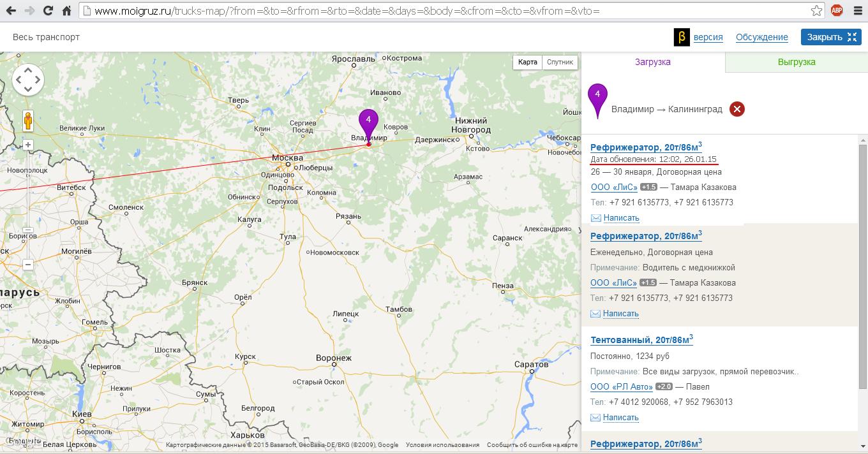Click the browser reload icon
The image size is (868, 454).
pos(48,11)
